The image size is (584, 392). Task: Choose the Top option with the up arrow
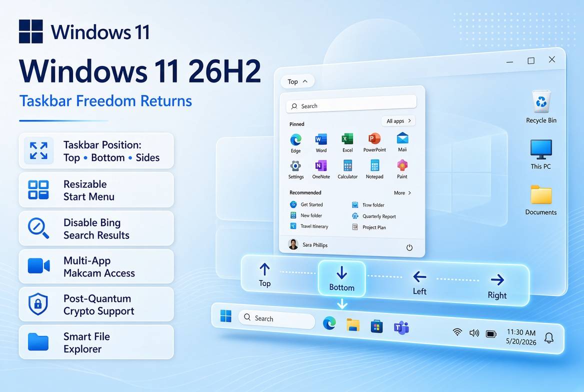tap(265, 275)
